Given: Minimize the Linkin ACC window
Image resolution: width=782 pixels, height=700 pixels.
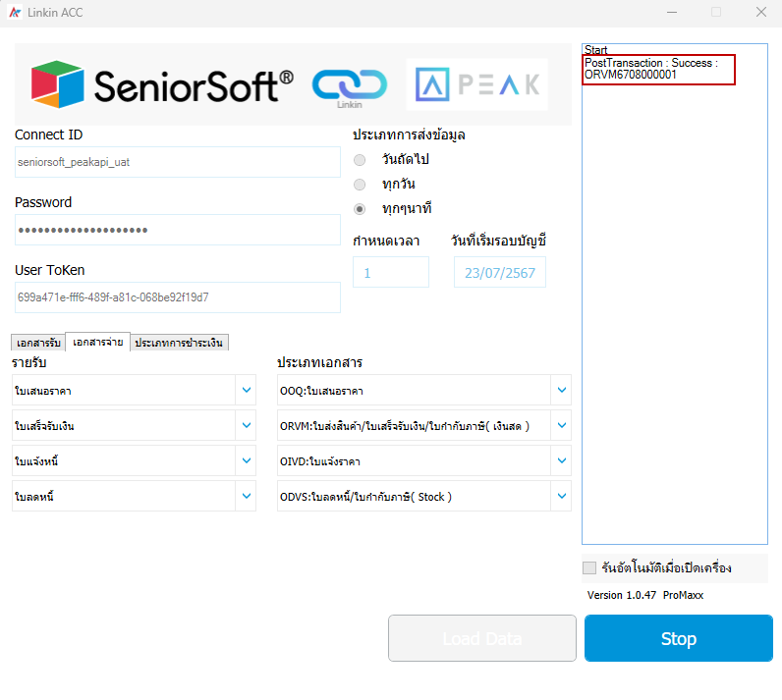Looking at the screenshot, I should click(672, 13).
